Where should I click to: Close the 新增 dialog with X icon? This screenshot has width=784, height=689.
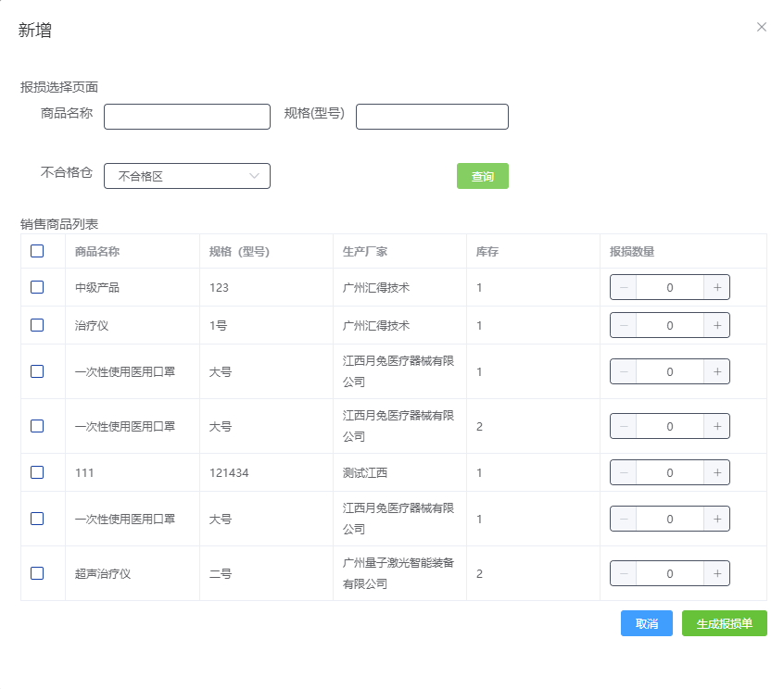point(762,27)
